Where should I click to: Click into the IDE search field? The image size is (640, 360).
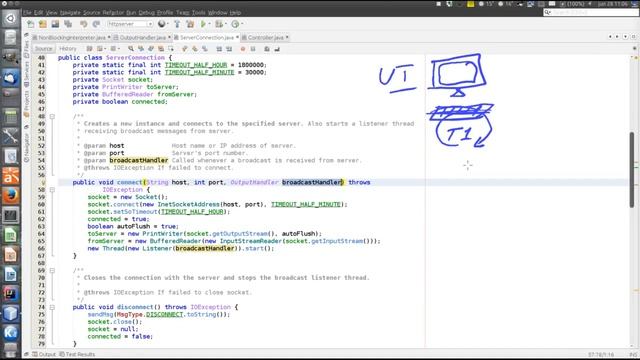[591, 13]
